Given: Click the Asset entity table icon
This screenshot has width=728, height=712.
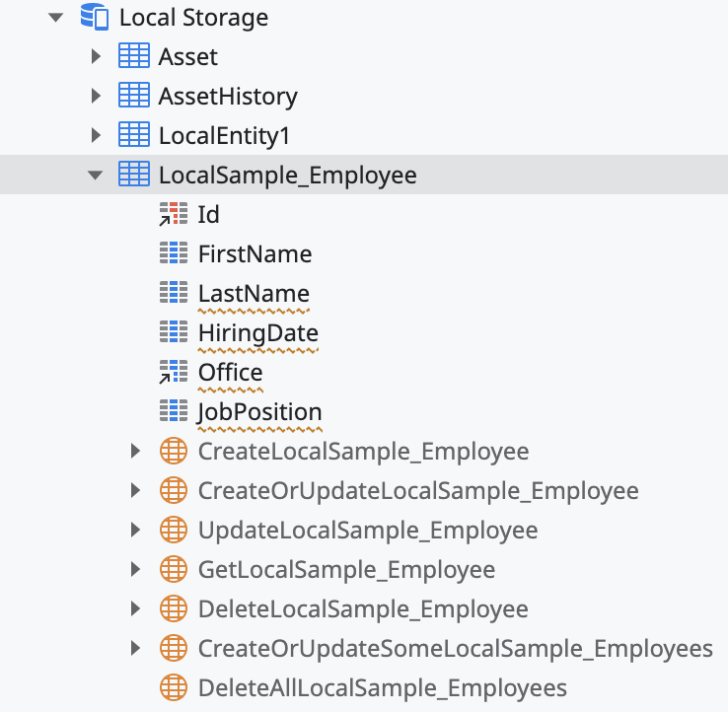Looking at the screenshot, I should coord(134,55).
